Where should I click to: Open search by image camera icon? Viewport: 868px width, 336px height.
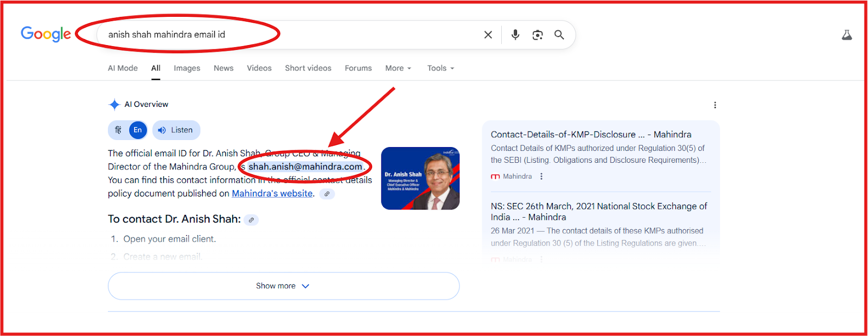pos(538,35)
